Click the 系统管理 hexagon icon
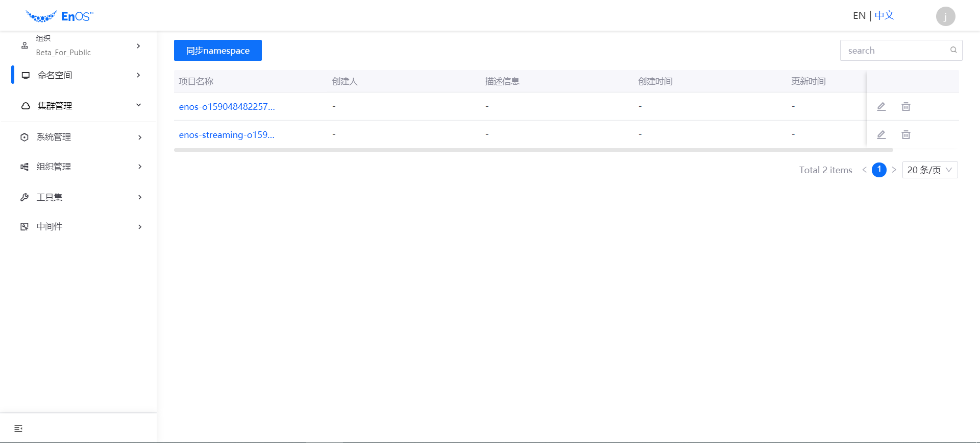 pos(24,137)
